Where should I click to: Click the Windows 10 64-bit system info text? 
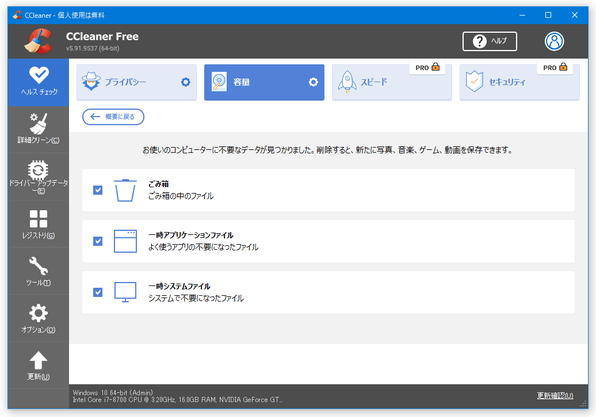pos(113,392)
